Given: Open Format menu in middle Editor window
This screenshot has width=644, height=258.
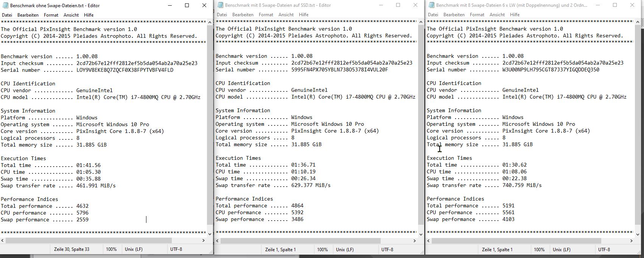Looking at the screenshot, I should pos(266,14).
